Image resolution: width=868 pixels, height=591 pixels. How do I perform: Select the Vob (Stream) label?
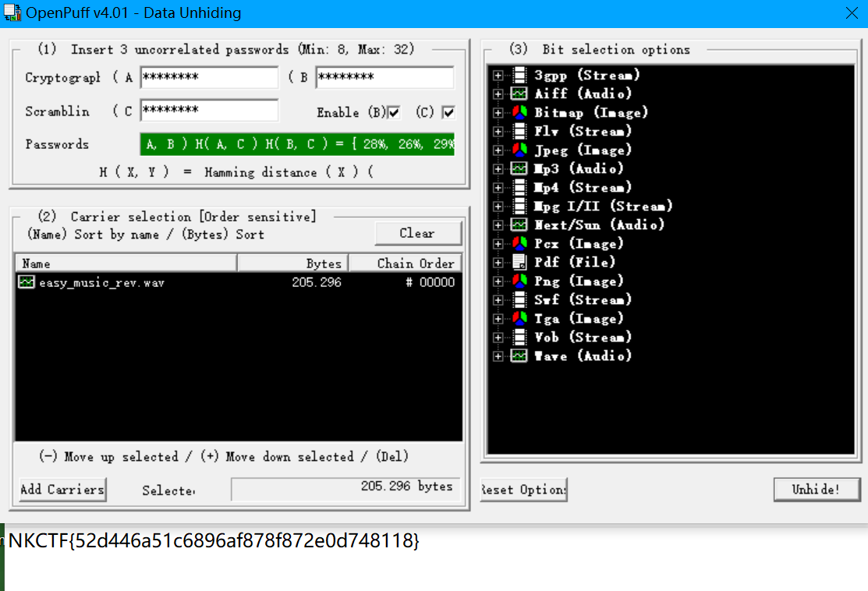[x=583, y=337]
